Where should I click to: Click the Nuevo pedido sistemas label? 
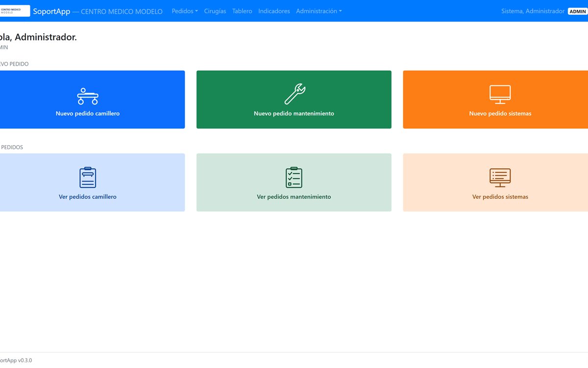[500, 113]
